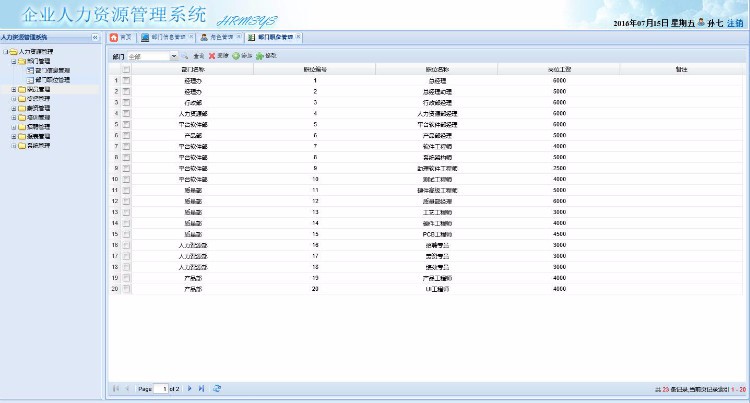Select the 部门职位管理 tab
Viewport: 750px width, 403px height.
tap(275, 37)
